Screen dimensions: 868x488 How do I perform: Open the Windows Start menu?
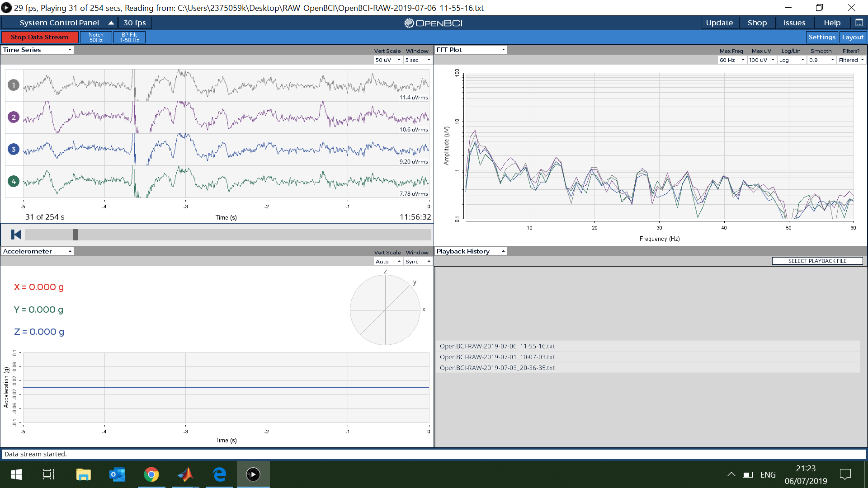[16, 474]
